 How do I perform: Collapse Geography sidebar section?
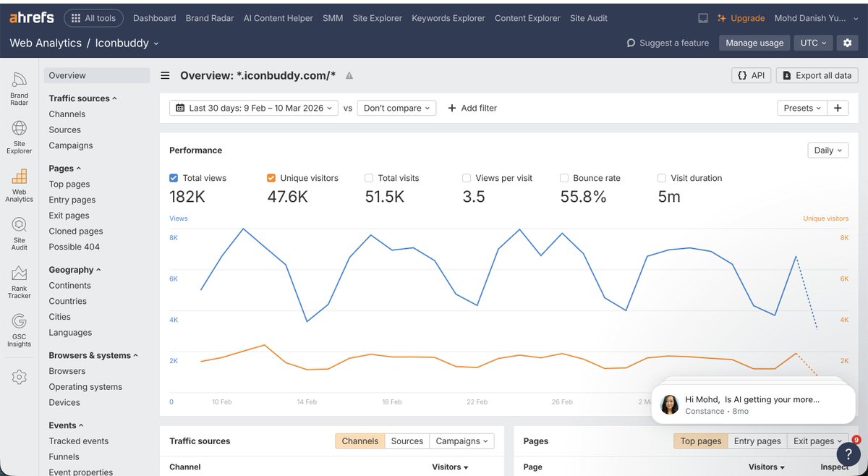pos(75,270)
